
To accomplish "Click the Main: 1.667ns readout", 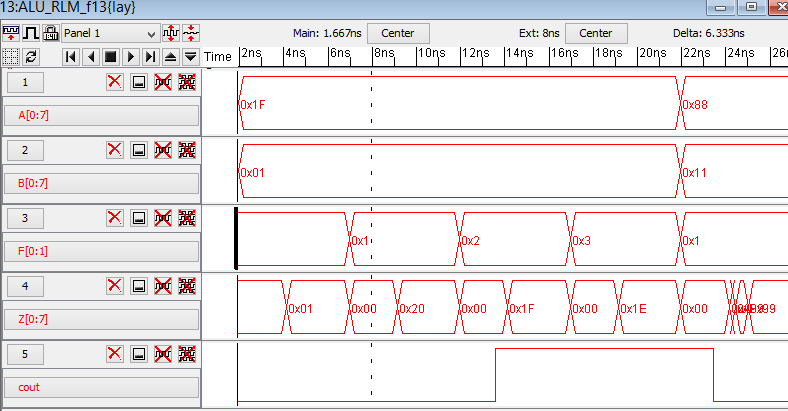I will (x=327, y=33).
